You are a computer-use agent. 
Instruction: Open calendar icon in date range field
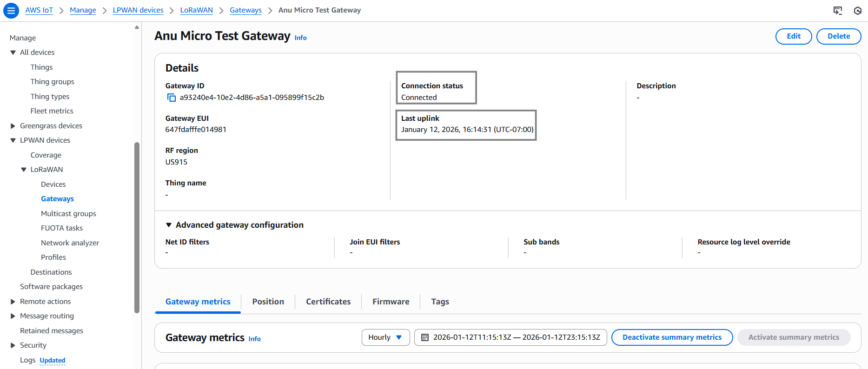[x=424, y=337]
